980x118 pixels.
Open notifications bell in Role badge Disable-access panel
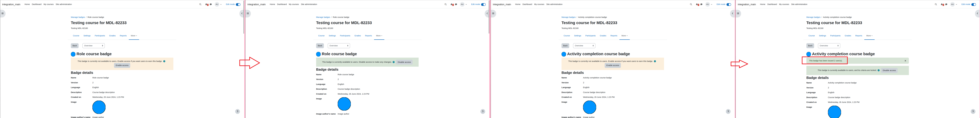452,5
